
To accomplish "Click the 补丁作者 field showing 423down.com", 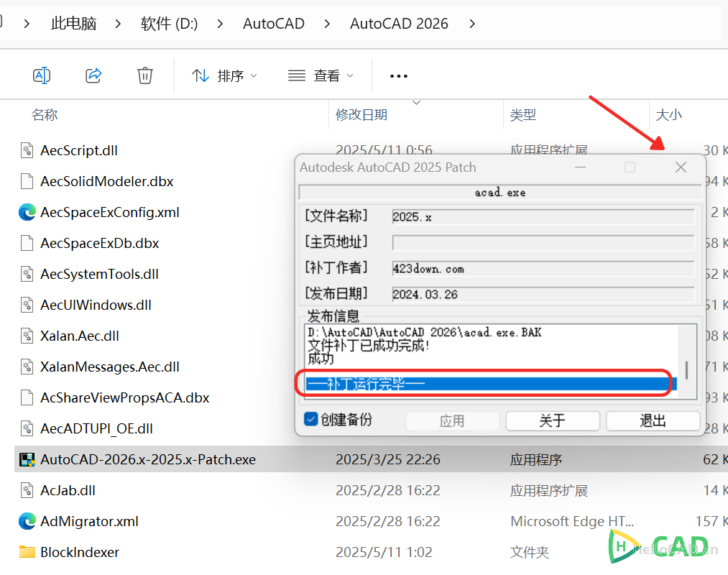I will [x=543, y=269].
